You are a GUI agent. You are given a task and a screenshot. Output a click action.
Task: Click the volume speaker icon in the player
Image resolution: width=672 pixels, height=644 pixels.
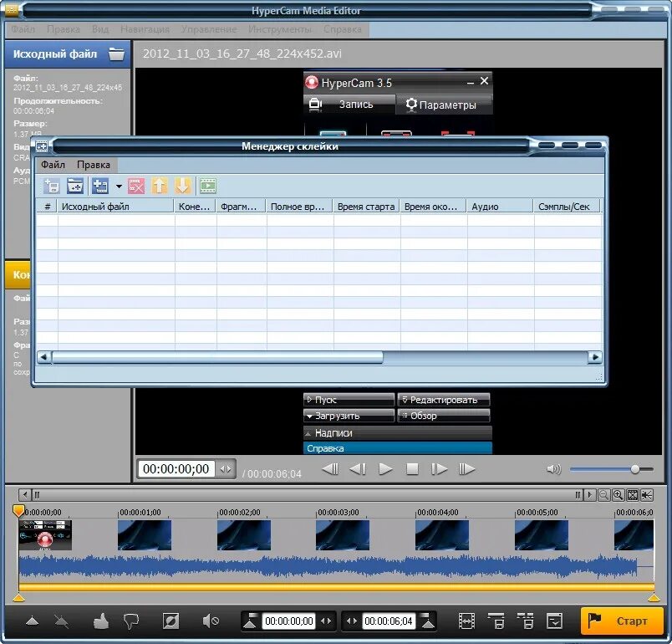tap(553, 469)
